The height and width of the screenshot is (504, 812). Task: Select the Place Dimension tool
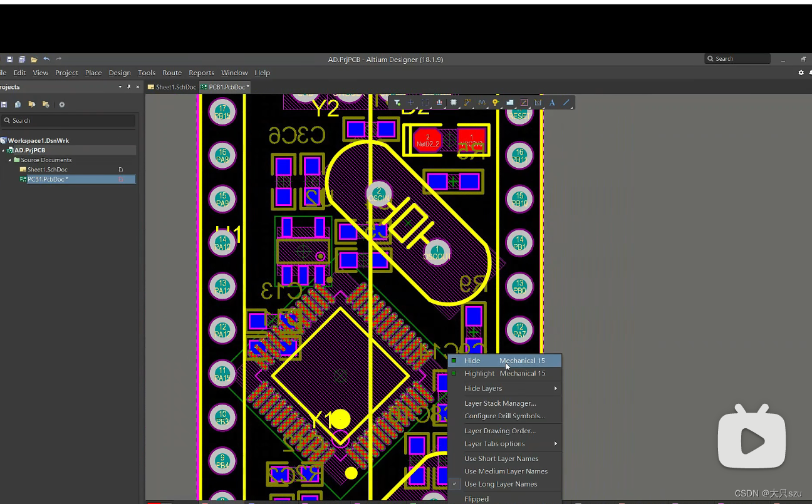click(x=538, y=103)
